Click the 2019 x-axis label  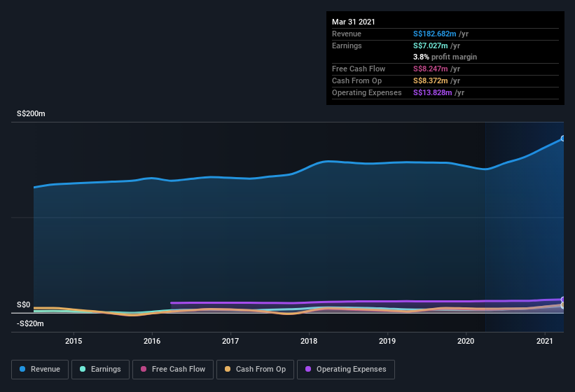pyautogui.click(x=387, y=341)
